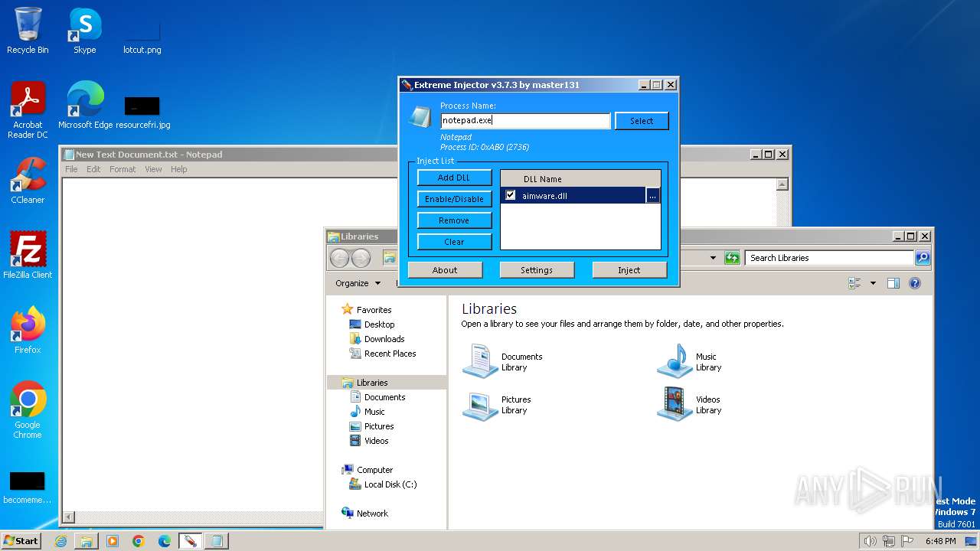Select the FileZilla Client desktop icon
The width and height of the screenshot is (980, 551).
point(28,256)
